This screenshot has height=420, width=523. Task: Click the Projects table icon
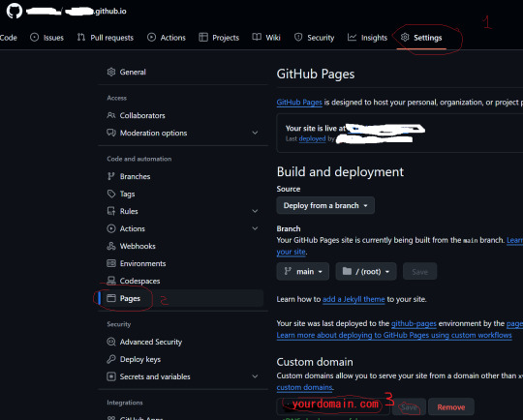coord(203,37)
